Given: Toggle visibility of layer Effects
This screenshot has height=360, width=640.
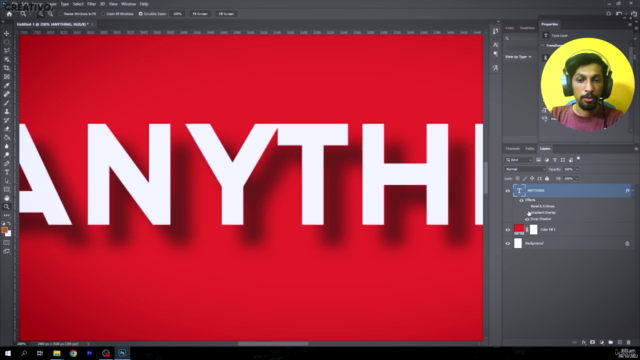Looking at the screenshot, I should (521, 200).
